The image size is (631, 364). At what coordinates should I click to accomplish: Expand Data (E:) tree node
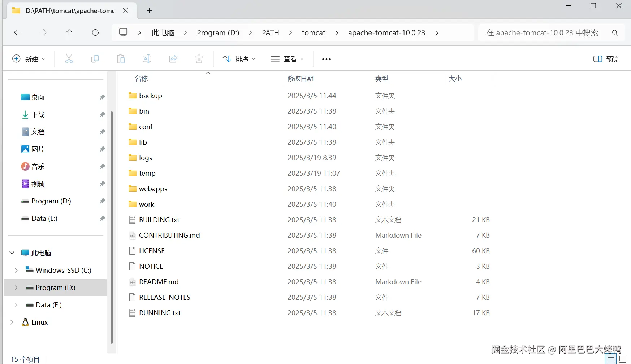16,305
